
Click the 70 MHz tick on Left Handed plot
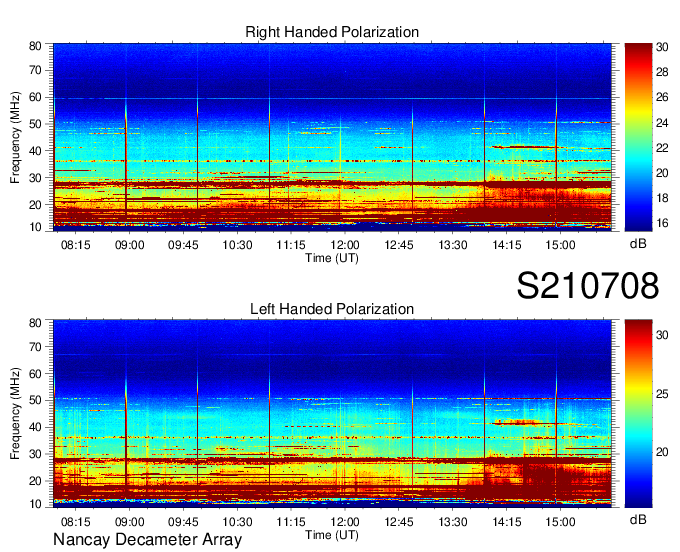click(35, 347)
